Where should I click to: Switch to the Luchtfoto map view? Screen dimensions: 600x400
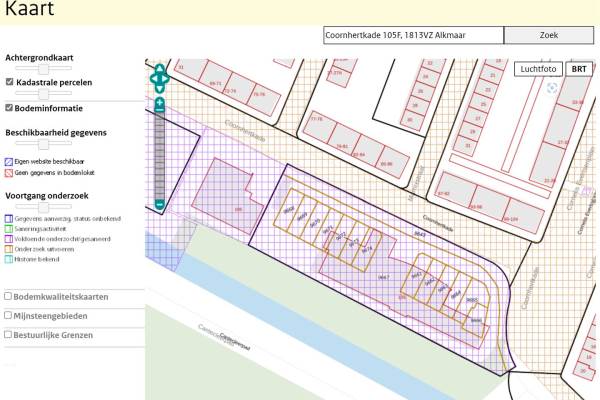coord(538,69)
